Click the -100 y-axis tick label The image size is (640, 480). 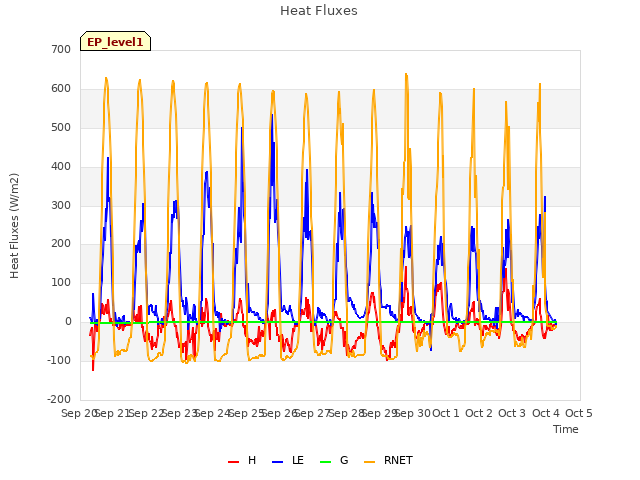59,360
